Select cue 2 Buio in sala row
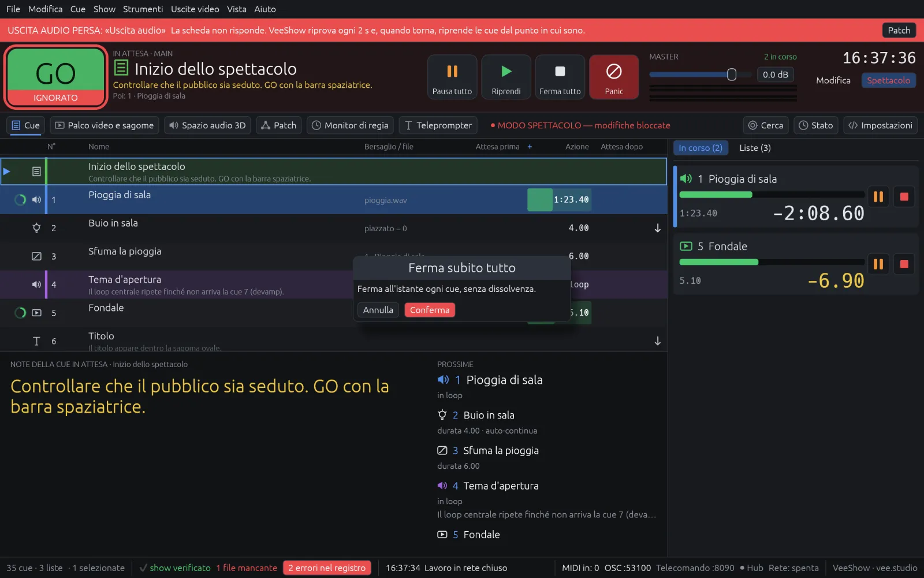The width and height of the screenshot is (924, 578). tap(334, 228)
